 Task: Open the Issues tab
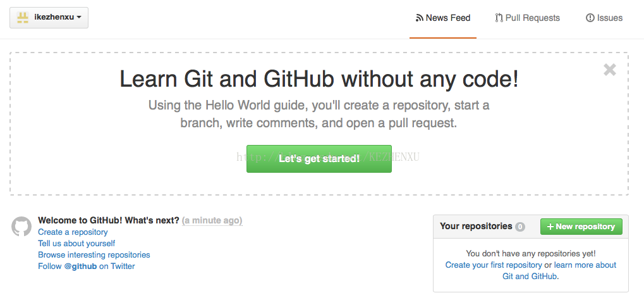(x=604, y=18)
